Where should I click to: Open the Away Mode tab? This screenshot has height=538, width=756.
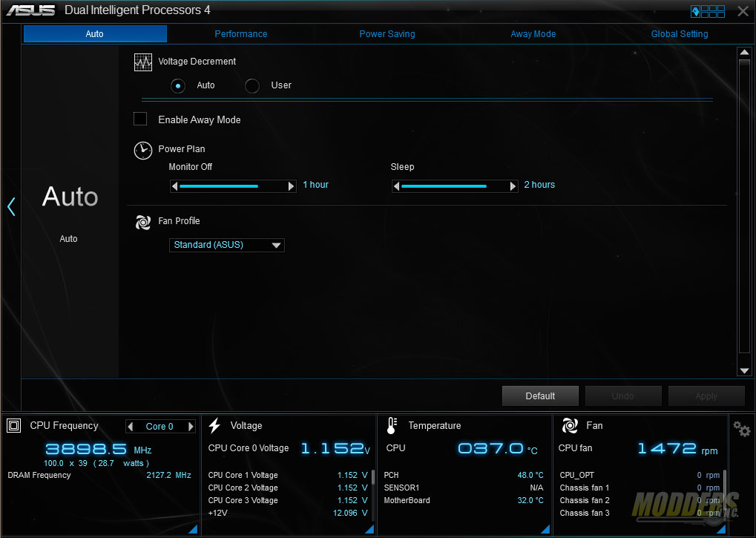[533, 33]
